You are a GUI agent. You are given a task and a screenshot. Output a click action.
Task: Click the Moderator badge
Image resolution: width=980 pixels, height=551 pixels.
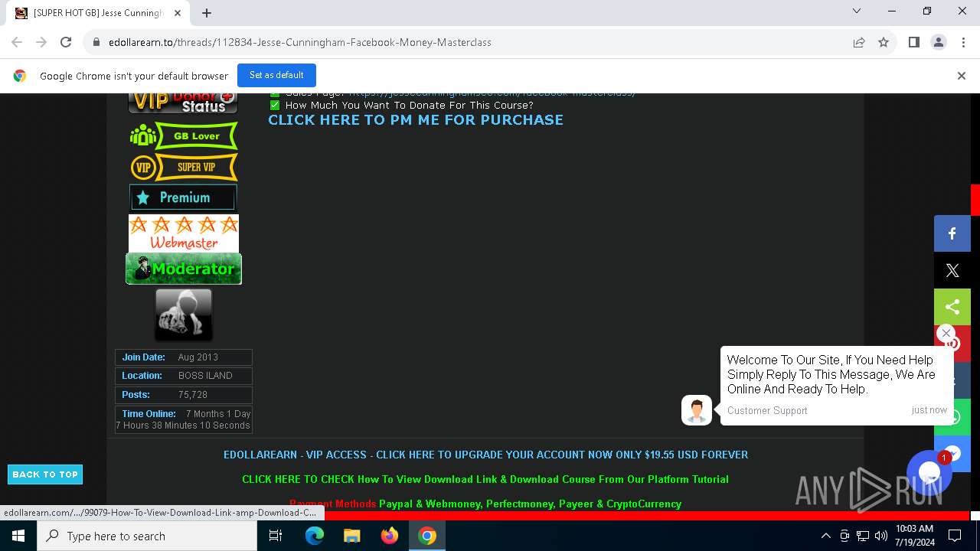184,269
